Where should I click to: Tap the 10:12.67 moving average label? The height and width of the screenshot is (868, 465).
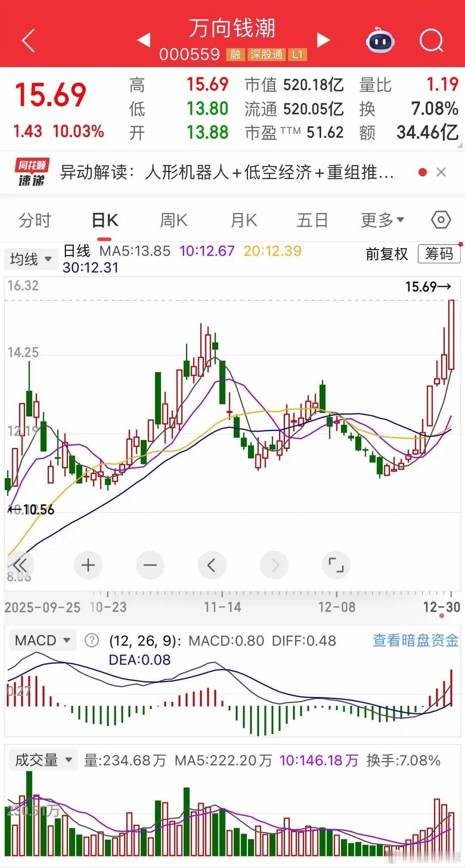click(x=207, y=251)
